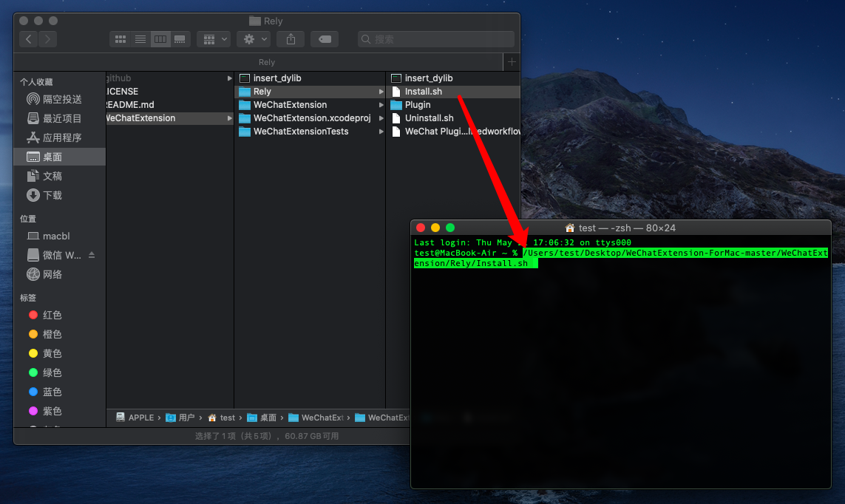Screen dimensions: 845x504
Task: Switch Finder to list view
Action: [140, 38]
